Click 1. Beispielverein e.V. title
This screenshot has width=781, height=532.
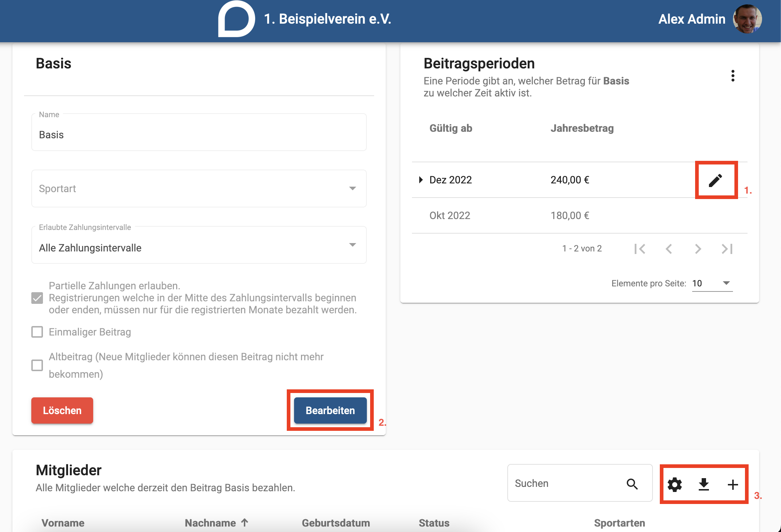[328, 19]
